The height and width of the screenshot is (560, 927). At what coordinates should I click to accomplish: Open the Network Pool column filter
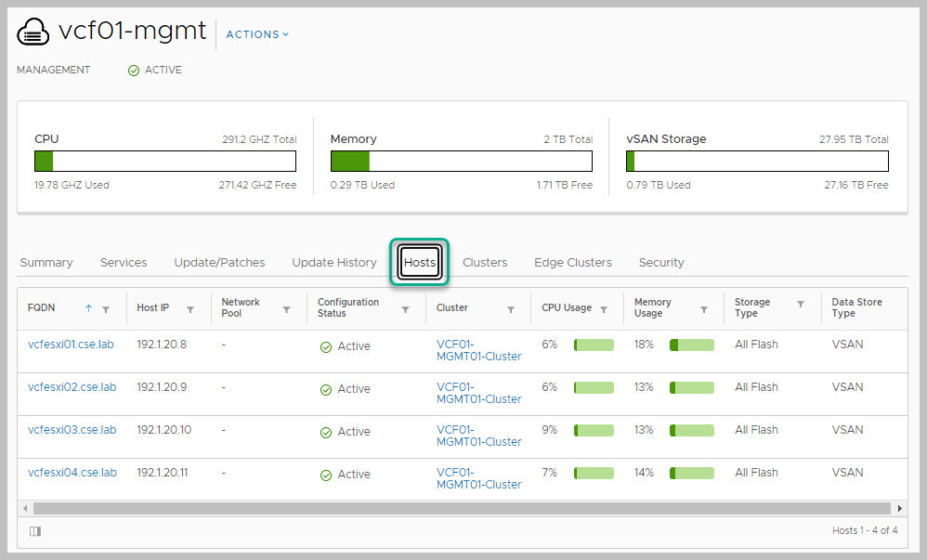coord(286,309)
